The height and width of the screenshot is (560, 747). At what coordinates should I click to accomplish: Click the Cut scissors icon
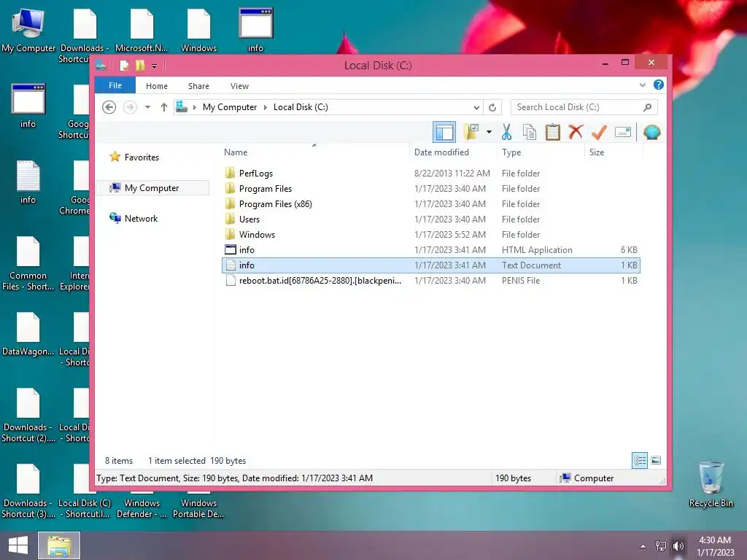(x=506, y=132)
